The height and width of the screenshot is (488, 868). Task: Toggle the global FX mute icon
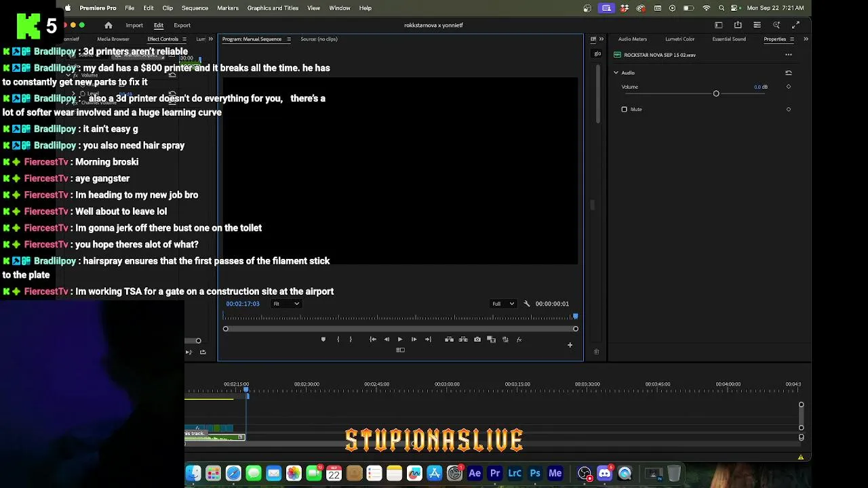pos(519,340)
